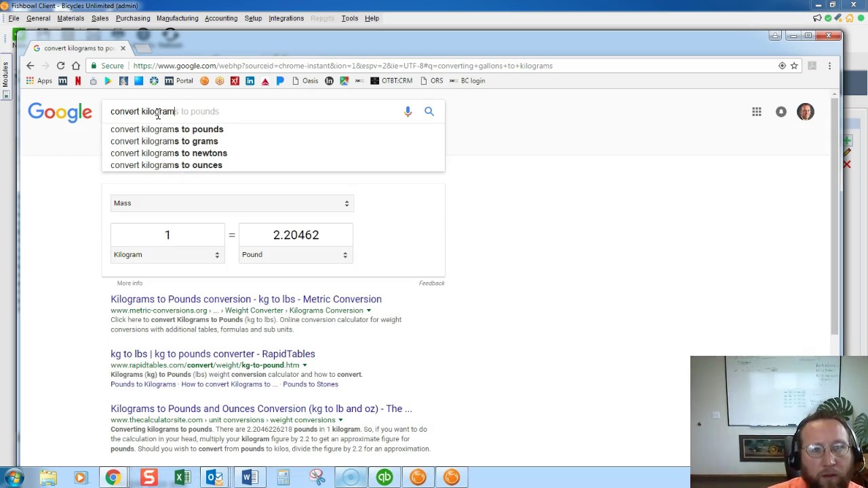Expand options arrow for rapidtables.com result
The height and width of the screenshot is (488, 868).
pyautogui.click(x=304, y=365)
